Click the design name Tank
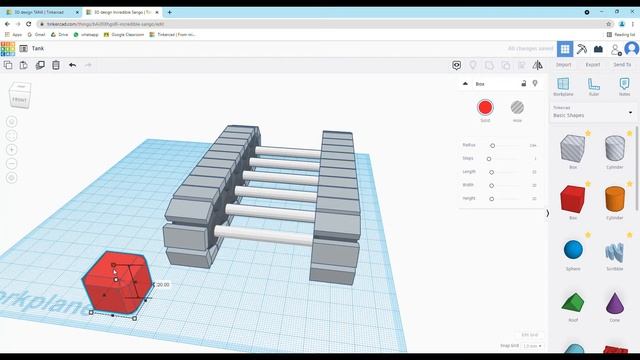Image resolution: width=640 pixels, height=360 pixels. (38, 49)
